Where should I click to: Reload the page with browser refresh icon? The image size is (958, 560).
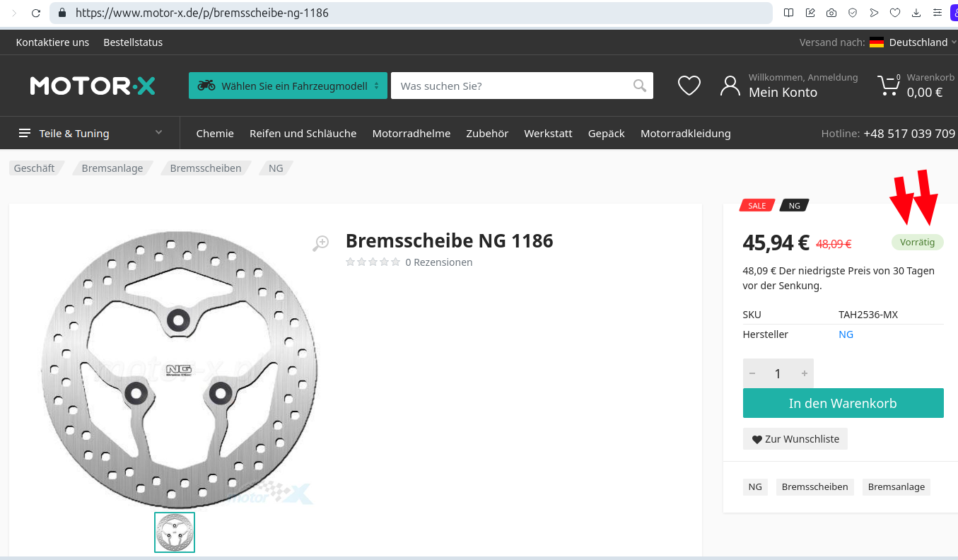pyautogui.click(x=36, y=13)
